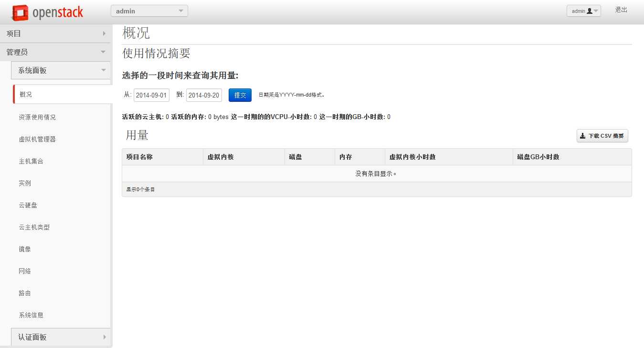
Task: Click 退出 to log out
Action: [621, 10]
